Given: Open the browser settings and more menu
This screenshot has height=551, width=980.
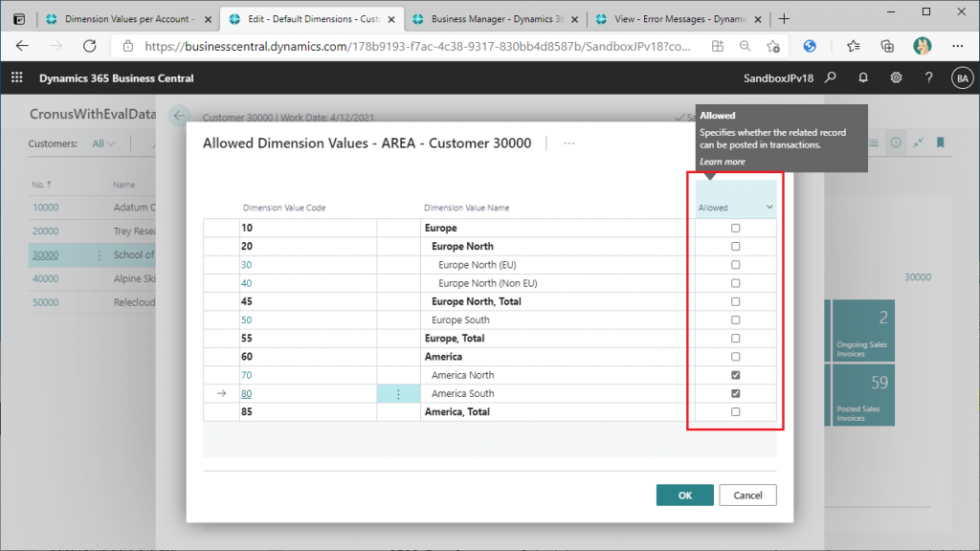Looking at the screenshot, I should [x=957, y=46].
